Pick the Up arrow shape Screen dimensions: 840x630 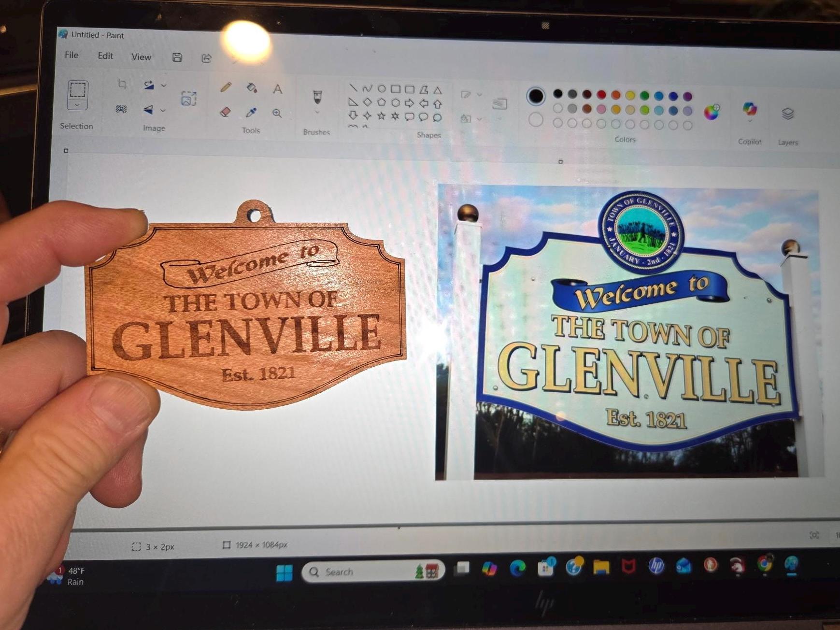click(438, 104)
